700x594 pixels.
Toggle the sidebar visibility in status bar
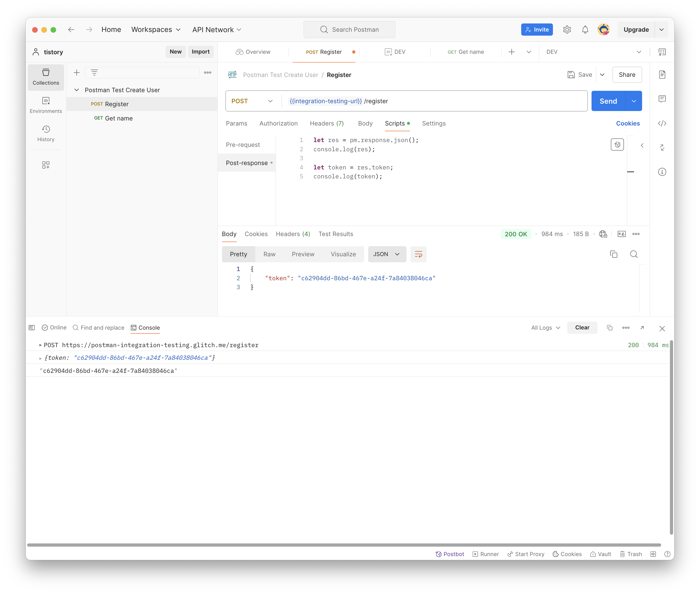pos(32,328)
